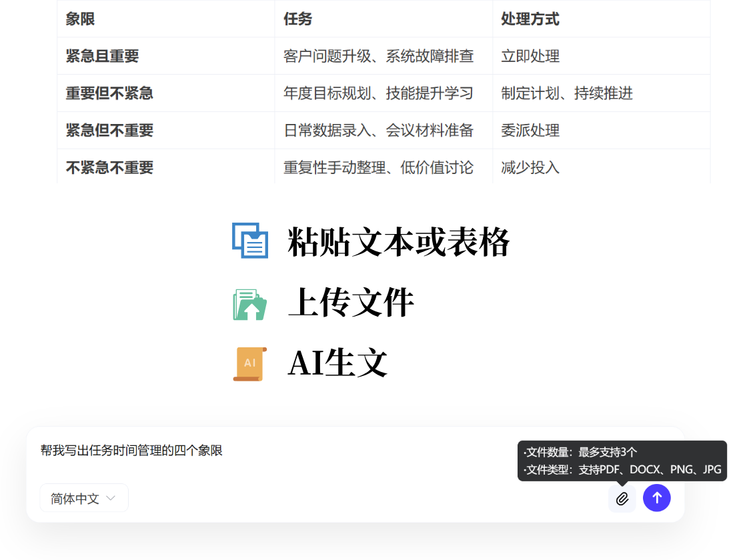The height and width of the screenshot is (560, 747).
Task: Click the blue send arrow icon
Action: [x=657, y=498]
